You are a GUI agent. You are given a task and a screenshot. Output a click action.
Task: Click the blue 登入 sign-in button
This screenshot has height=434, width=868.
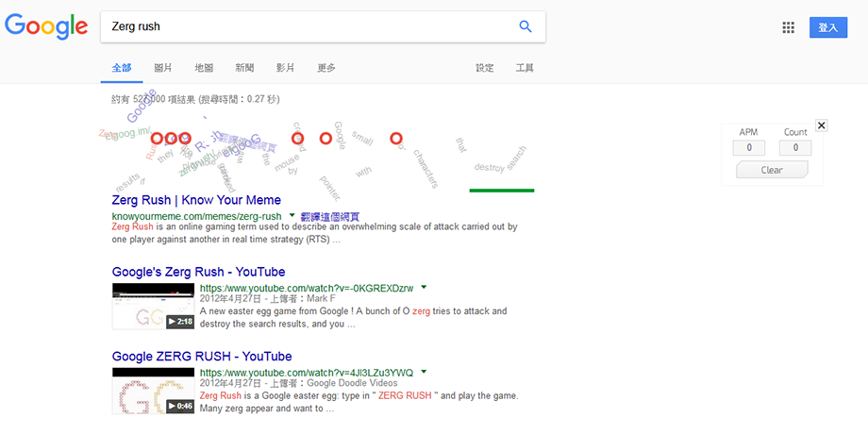point(828,27)
